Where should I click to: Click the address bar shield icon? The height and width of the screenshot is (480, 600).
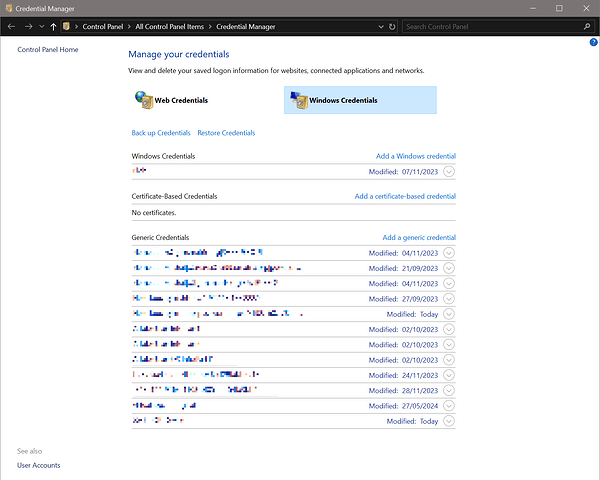tap(66, 26)
